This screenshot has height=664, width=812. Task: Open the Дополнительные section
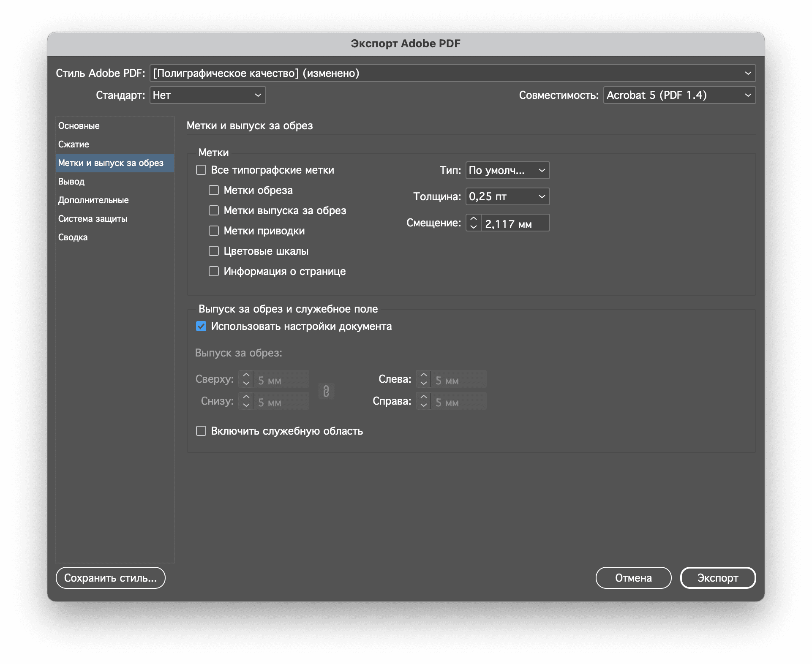click(x=115, y=200)
